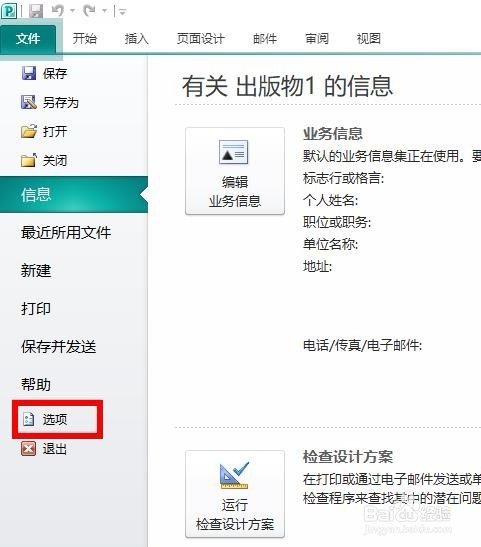Click the 地址: label
This screenshot has height=547, width=481.
tap(317, 266)
